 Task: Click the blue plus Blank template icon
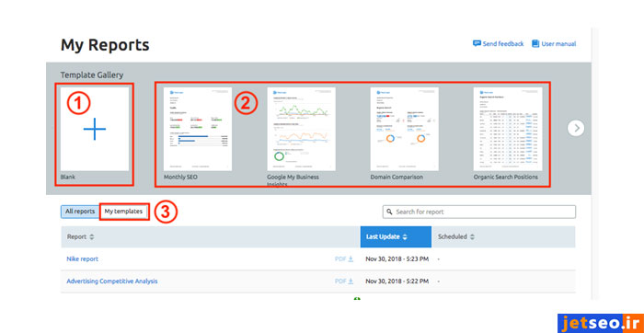[x=95, y=129]
